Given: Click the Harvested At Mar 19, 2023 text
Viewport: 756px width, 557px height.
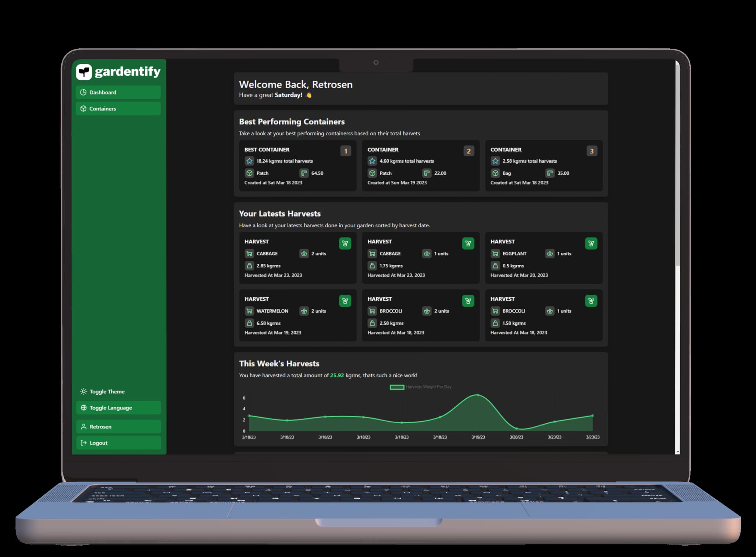Looking at the screenshot, I should point(273,333).
